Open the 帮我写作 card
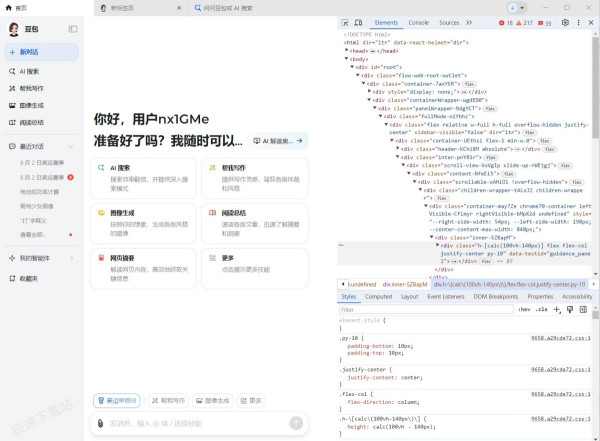The width and height of the screenshot is (600, 441). tap(255, 178)
